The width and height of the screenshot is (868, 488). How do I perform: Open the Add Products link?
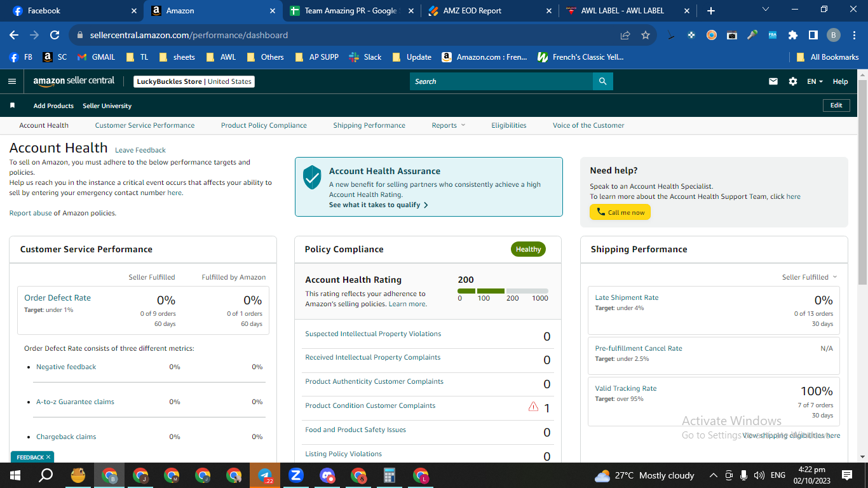[53, 105]
